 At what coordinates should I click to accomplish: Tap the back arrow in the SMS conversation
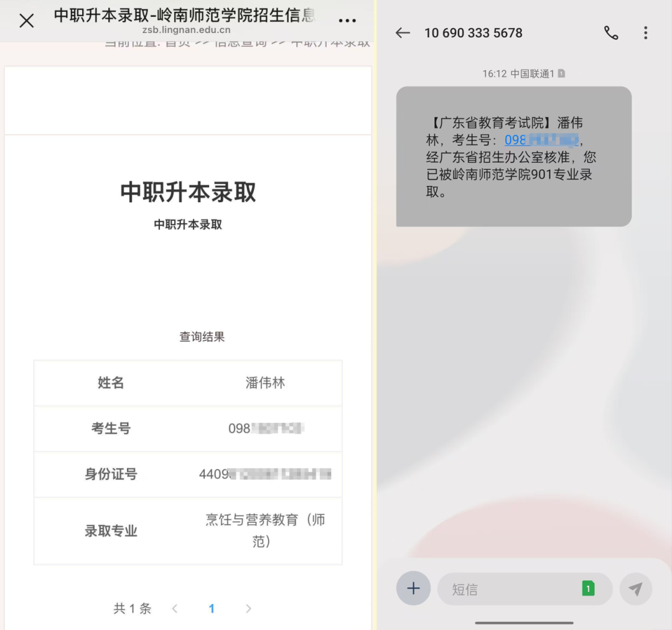point(403,33)
